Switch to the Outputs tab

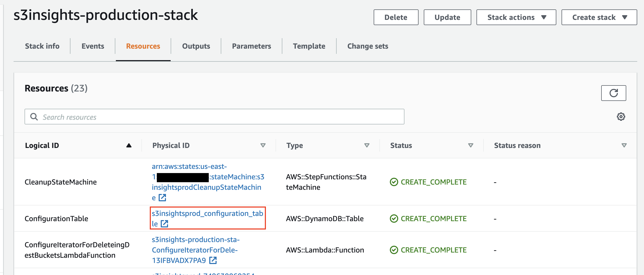tap(196, 46)
